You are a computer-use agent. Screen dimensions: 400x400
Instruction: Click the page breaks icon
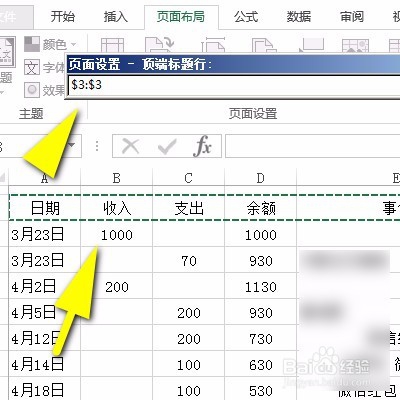click(311, 45)
